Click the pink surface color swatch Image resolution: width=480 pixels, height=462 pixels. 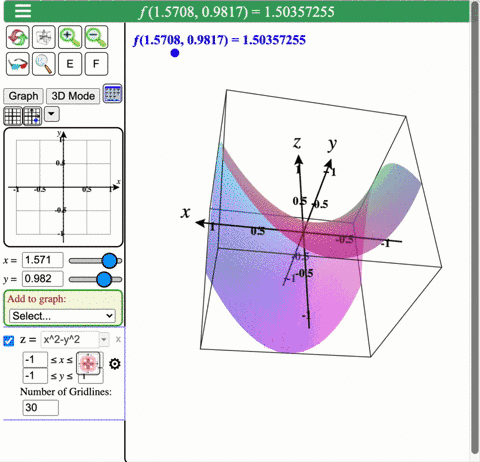click(88, 363)
